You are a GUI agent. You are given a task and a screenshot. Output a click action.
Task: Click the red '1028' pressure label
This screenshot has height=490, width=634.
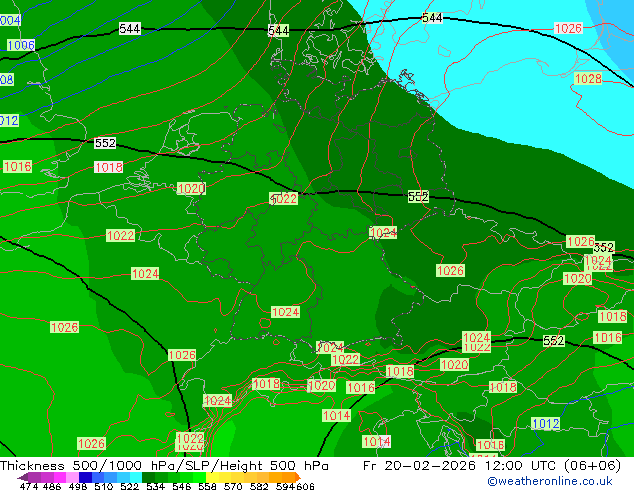pyautogui.click(x=588, y=78)
